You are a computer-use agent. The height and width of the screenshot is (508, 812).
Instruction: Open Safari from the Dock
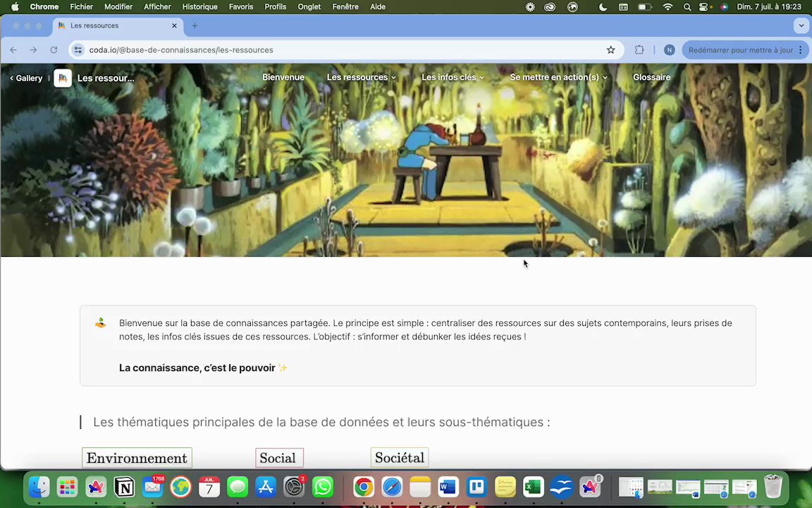coord(392,488)
